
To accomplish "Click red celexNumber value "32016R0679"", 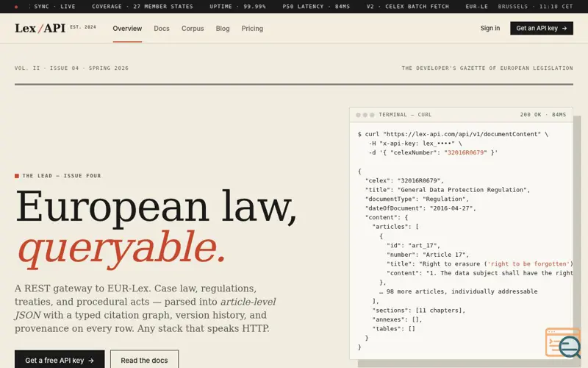I will pyautogui.click(x=465, y=152).
